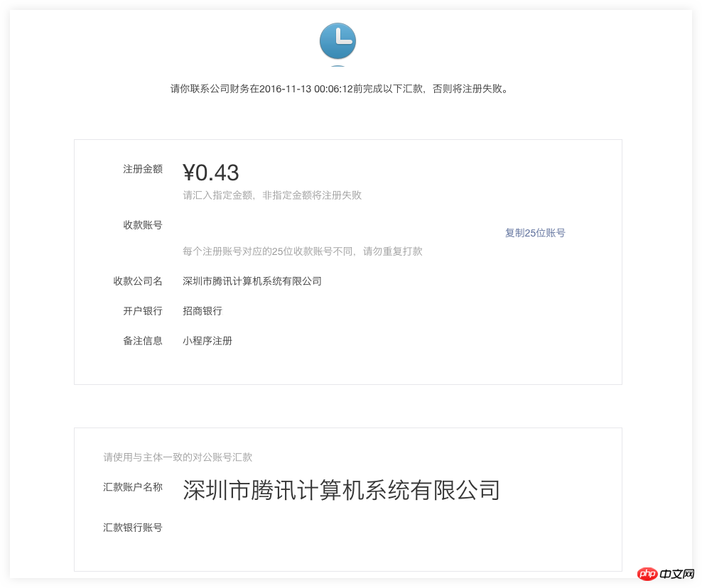702x588 pixels.
Task: Click the hint about 25位收款账号不同
Action: coord(303,251)
